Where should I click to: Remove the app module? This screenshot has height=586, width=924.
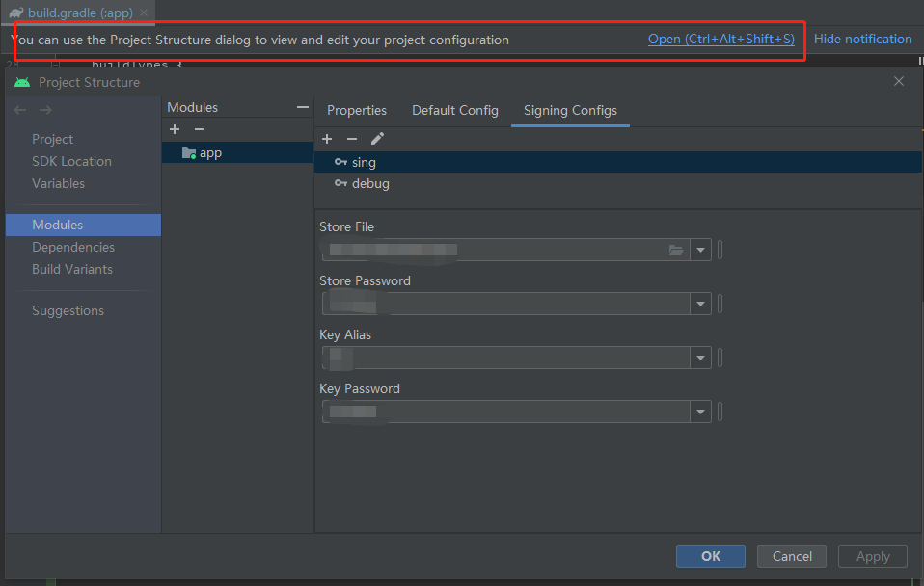[x=199, y=129]
